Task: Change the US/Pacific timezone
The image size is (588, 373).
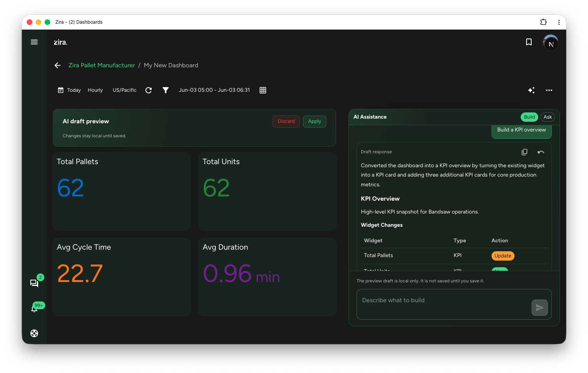Action: (124, 90)
